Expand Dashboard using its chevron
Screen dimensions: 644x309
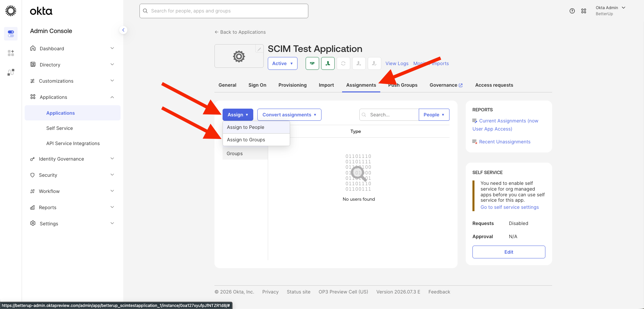coord(112,48)
